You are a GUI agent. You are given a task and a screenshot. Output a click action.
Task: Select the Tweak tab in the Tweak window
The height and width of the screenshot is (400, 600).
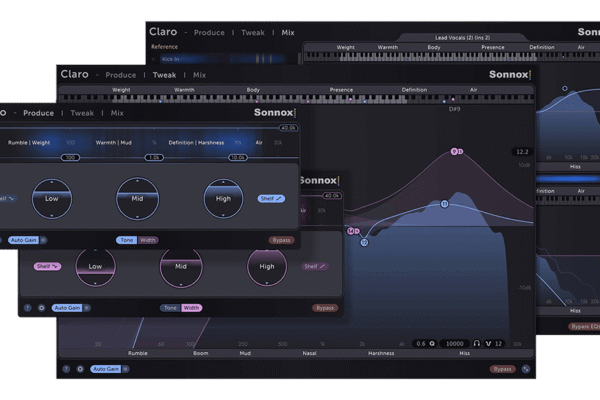pos(164,75)
